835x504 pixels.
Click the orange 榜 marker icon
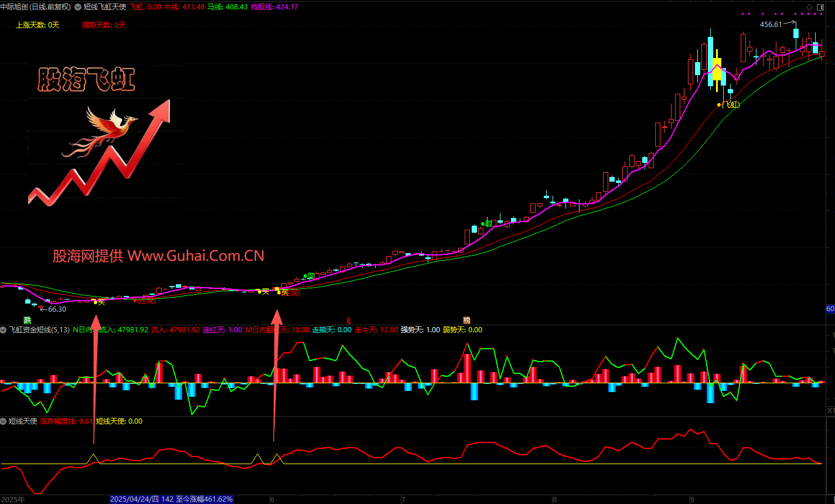(466, 320)
